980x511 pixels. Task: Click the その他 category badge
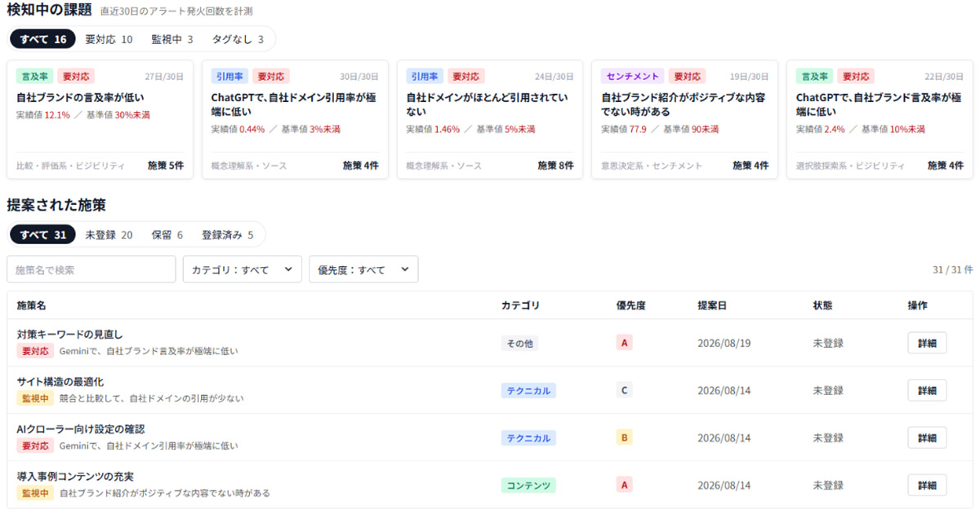[519, 344]
